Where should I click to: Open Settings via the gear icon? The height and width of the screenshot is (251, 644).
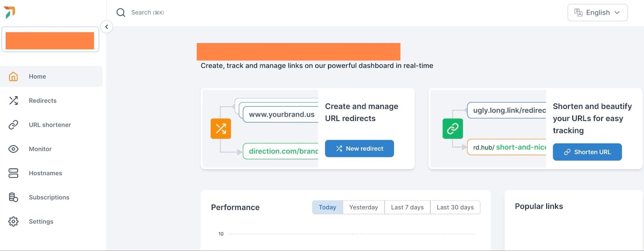point(13,222)
